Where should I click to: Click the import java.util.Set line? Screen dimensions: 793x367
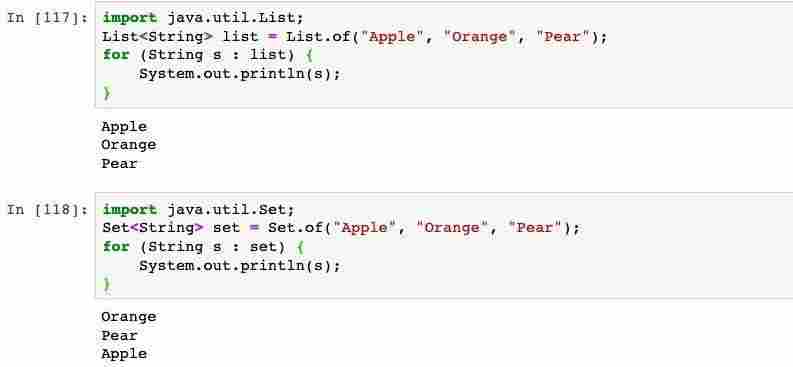tap(198, 209)
